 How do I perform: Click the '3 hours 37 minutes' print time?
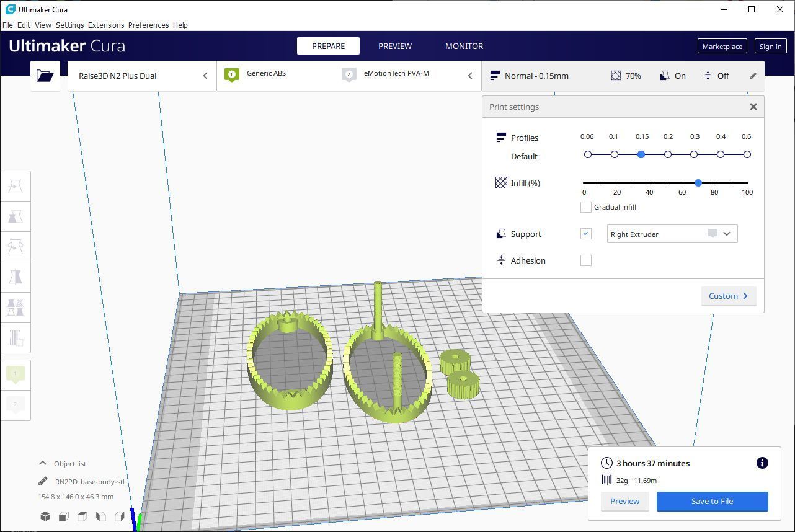(653, 463)
